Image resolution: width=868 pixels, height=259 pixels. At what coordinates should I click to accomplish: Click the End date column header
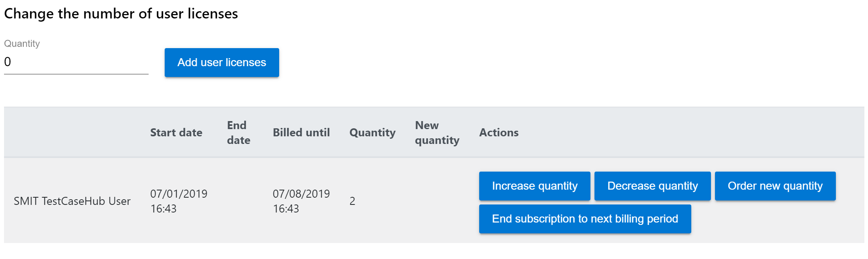(239, 133)
